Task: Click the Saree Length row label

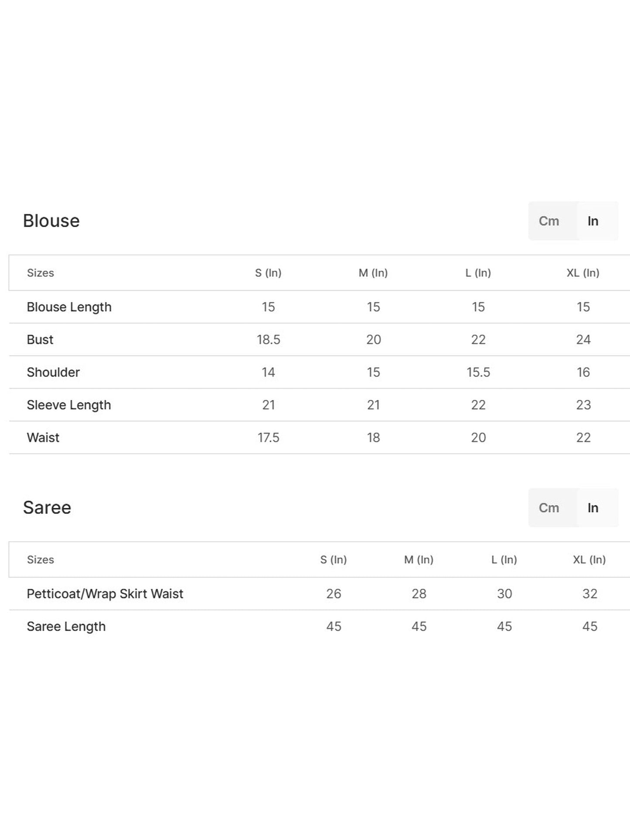Action: coord(66,626)
